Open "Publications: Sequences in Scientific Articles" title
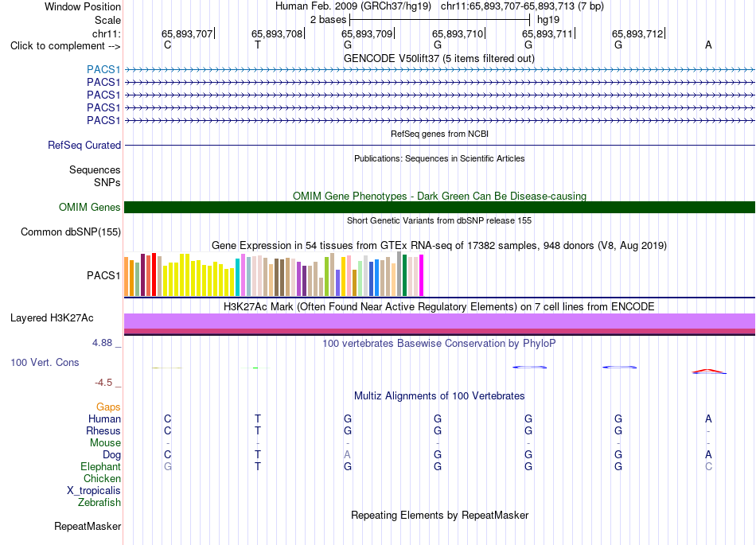 pos(439,158)
